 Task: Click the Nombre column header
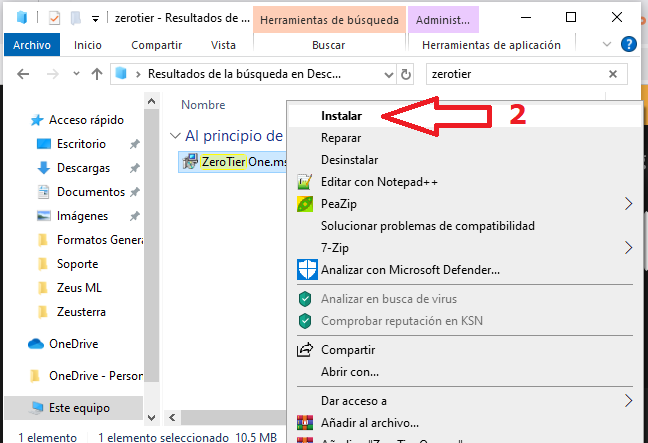[x=203, y=105]
